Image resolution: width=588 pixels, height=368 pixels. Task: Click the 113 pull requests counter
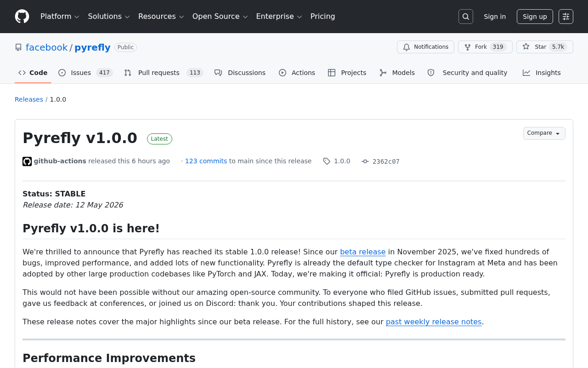[x=195, y=73]
